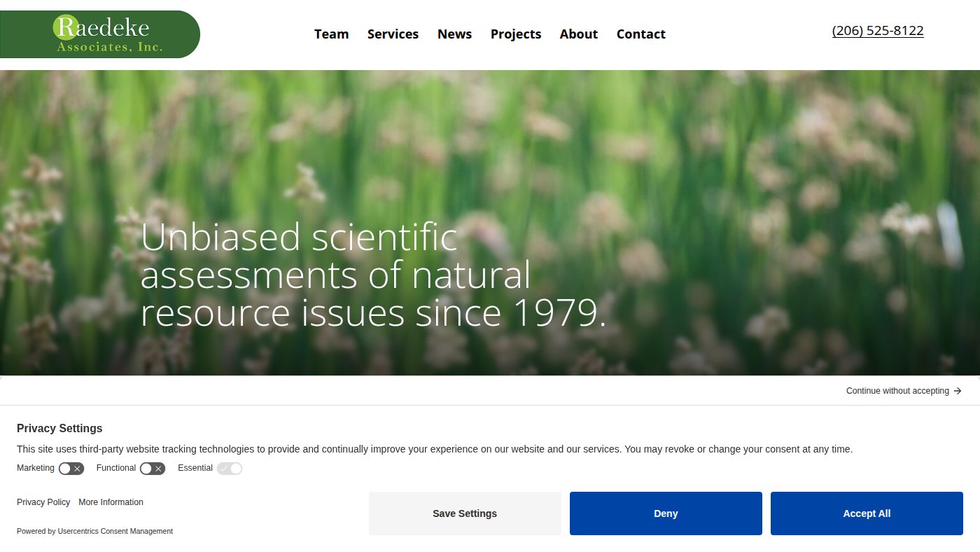Click Powered by Usercentrics Consent Management

94,531
